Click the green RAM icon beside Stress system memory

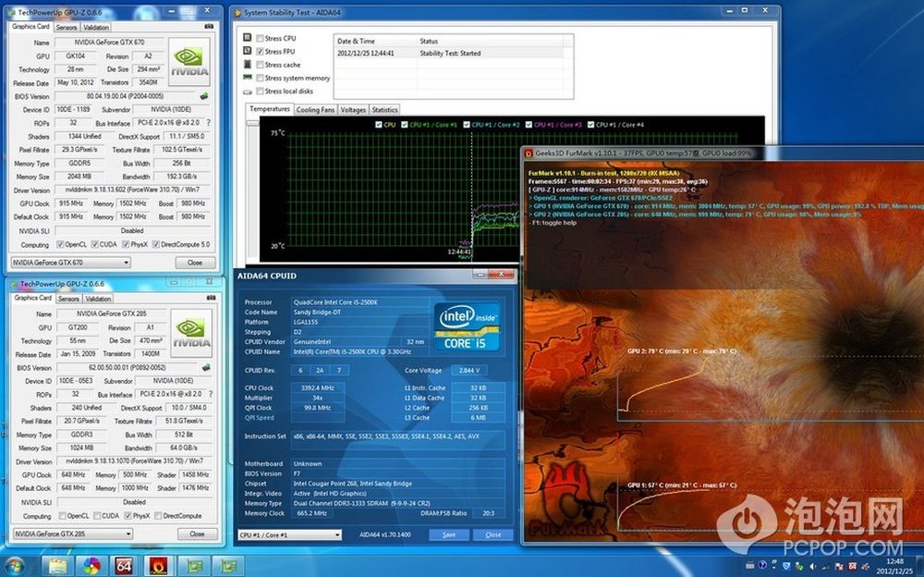tap(248, 78)
